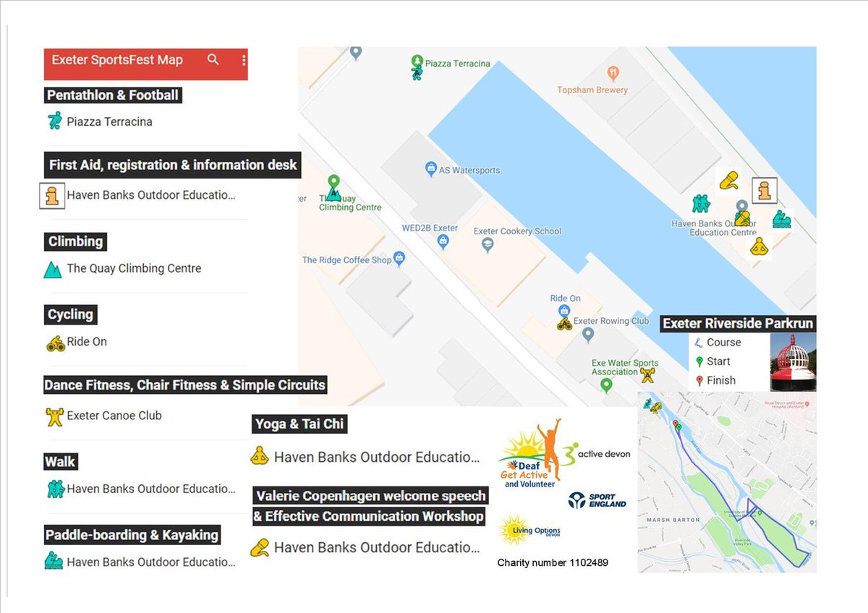The width and height of the screenshot is (868, 613).
Task: Click the kayak icon on the map by the water
Action: coord(781,219)
